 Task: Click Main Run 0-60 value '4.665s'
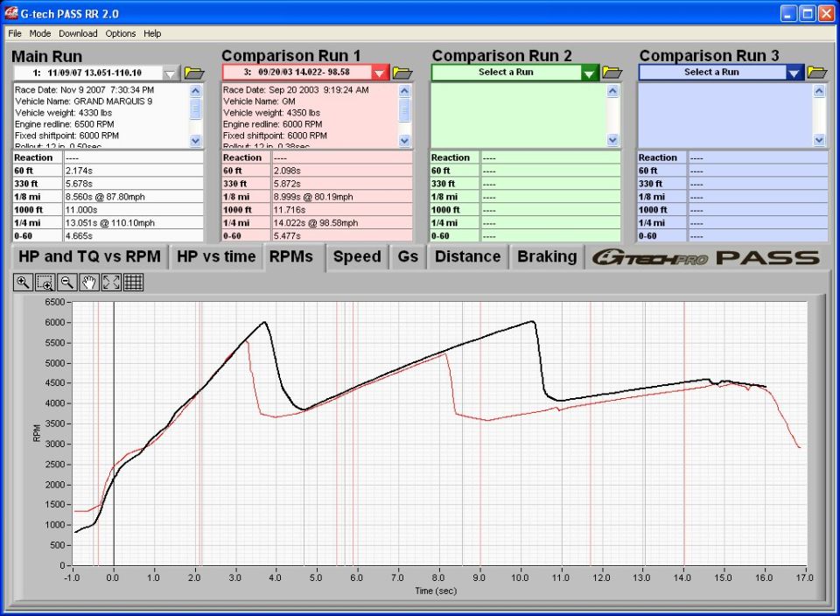point(79,235)
